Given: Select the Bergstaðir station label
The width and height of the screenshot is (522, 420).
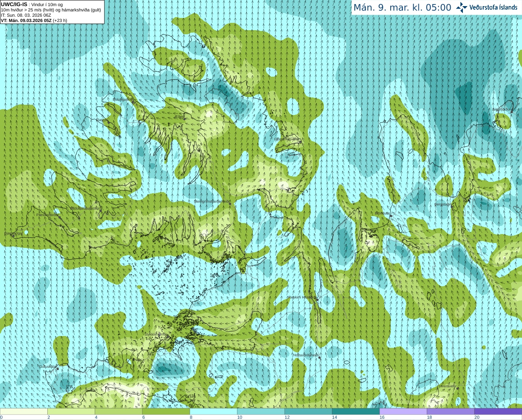Looking at the screenshot, I should [442, 204].
